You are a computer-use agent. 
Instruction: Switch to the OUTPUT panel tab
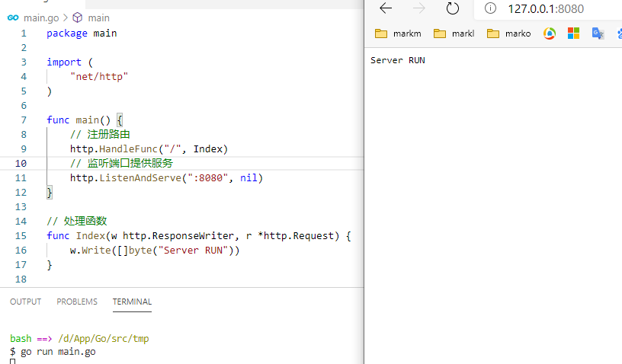click(25, 302)
